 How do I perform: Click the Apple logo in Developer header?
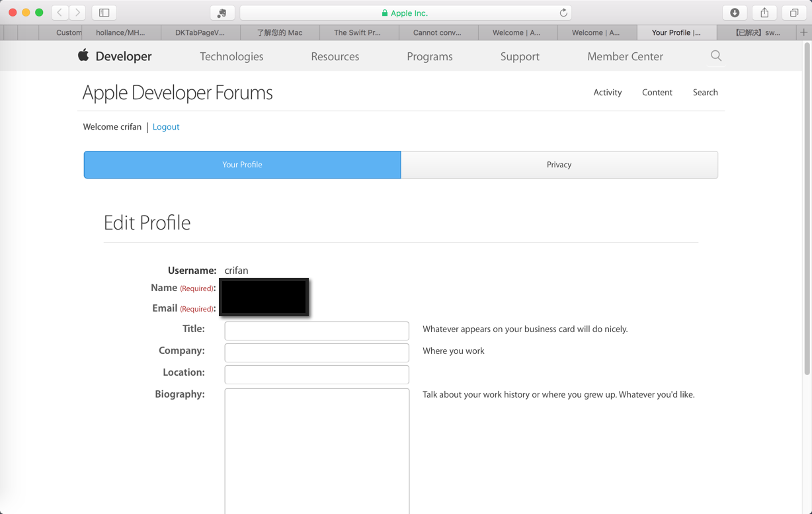(83, 56)
